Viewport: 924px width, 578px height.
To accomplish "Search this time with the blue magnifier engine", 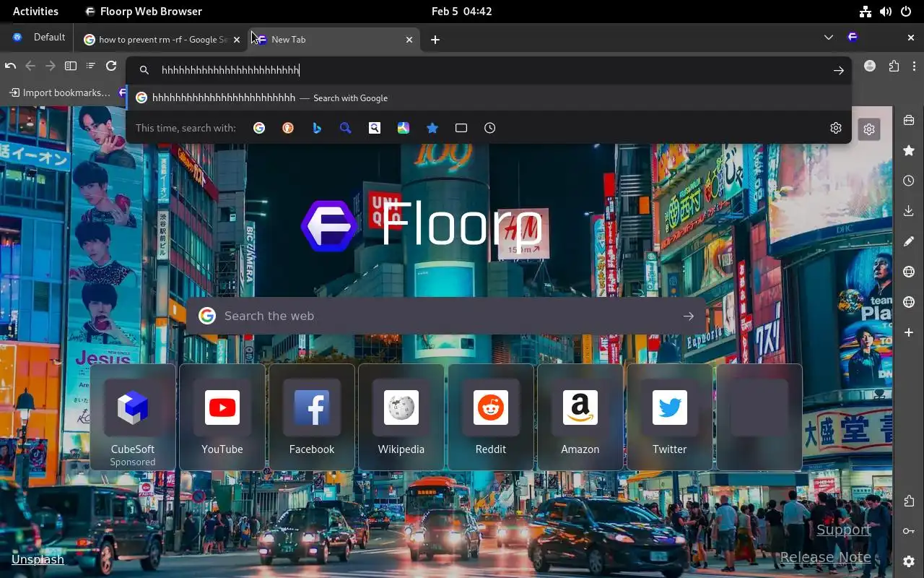I will [346, 128].
